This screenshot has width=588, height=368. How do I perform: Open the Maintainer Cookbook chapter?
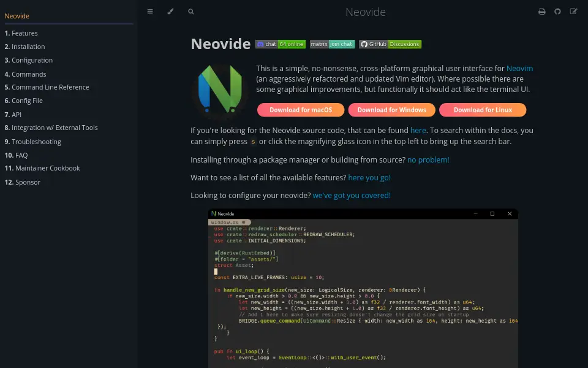(x=42, y=168)
